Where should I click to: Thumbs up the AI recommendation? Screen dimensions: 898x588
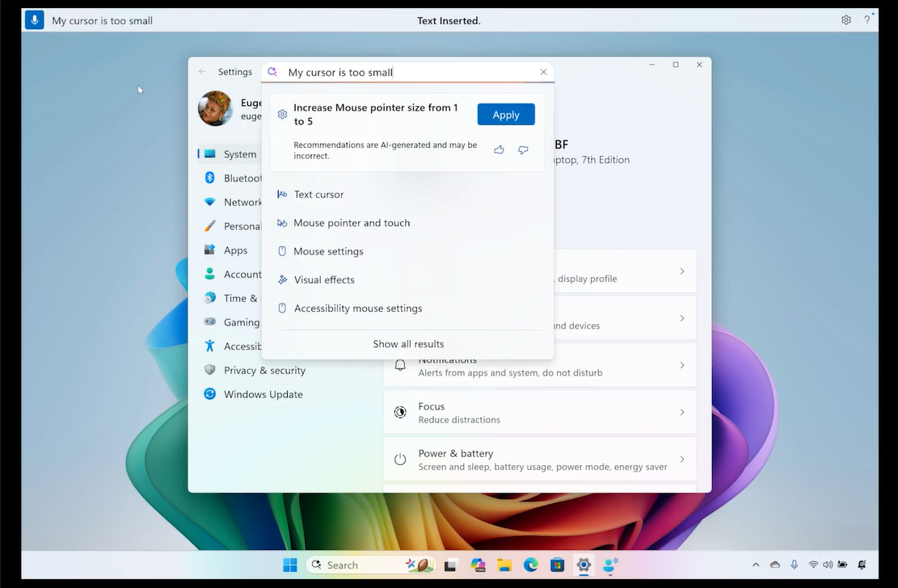click(499, 149)
